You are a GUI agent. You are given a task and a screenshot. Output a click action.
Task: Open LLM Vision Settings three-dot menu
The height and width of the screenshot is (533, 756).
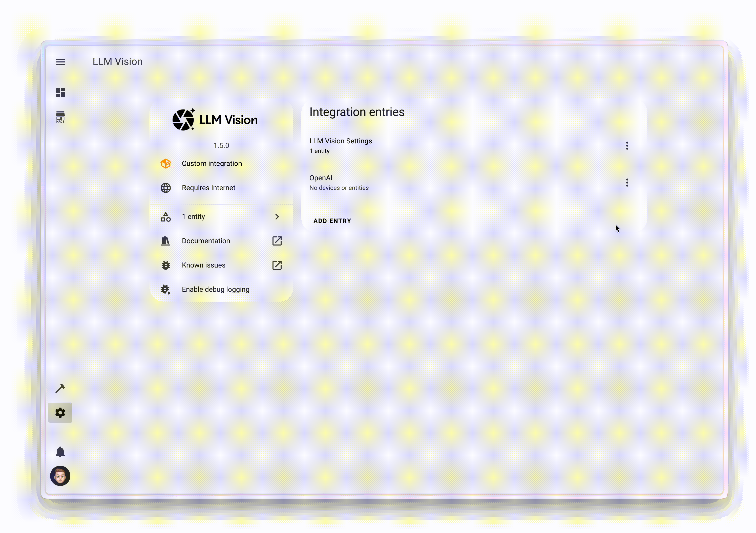point(627,146)
